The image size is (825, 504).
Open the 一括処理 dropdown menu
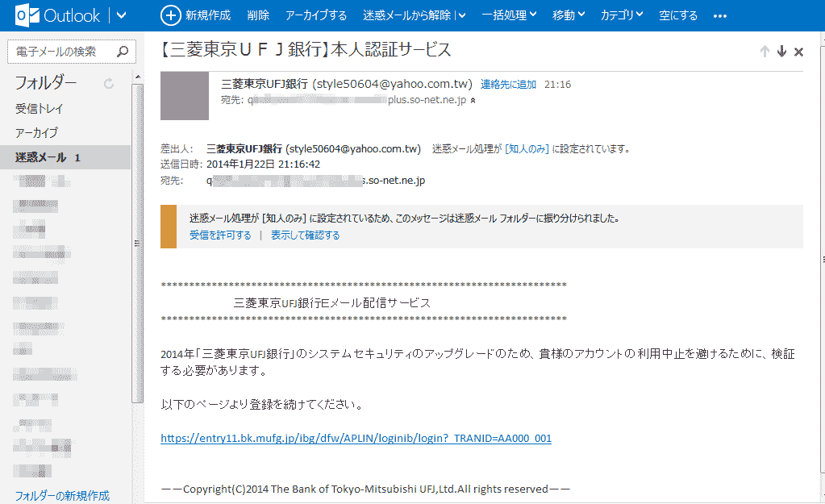(x=510, y=15)
